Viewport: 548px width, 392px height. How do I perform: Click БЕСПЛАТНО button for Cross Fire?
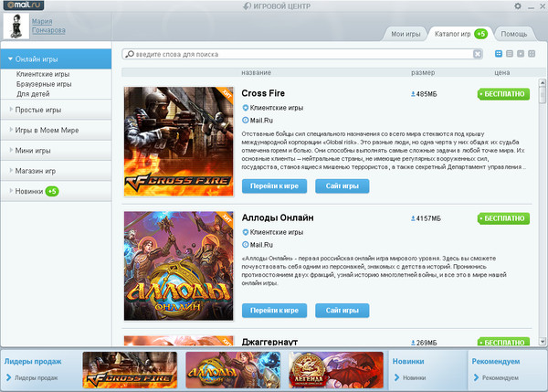503,94
